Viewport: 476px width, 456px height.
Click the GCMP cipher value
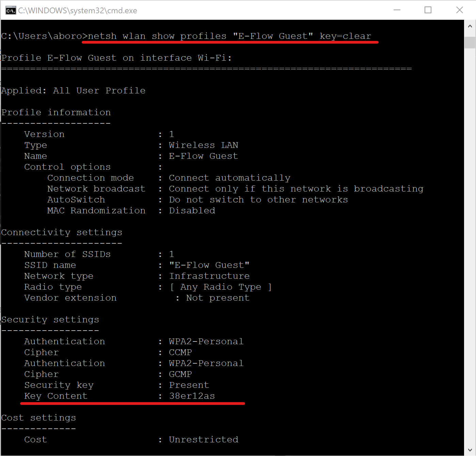(180, 374)
